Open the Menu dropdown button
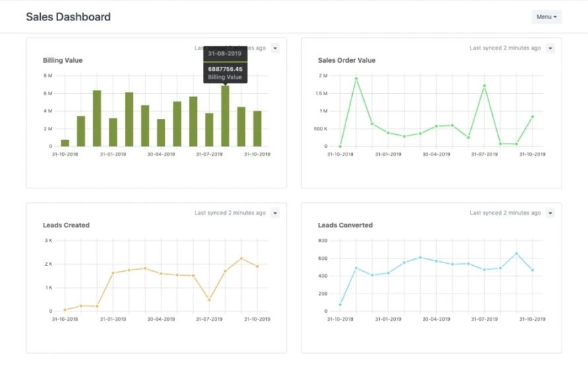Screen dimensions: 588x365 click(546, 17)
